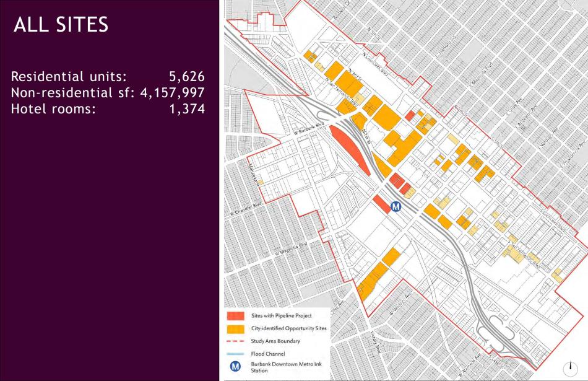Click the ALL SITES slide title

(59, 25)
